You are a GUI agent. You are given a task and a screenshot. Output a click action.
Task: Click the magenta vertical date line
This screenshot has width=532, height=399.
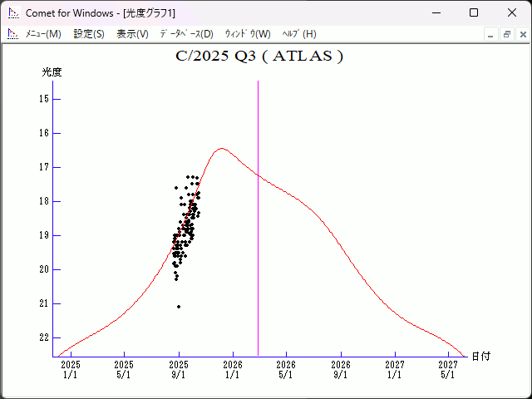(x=258, y=249)
